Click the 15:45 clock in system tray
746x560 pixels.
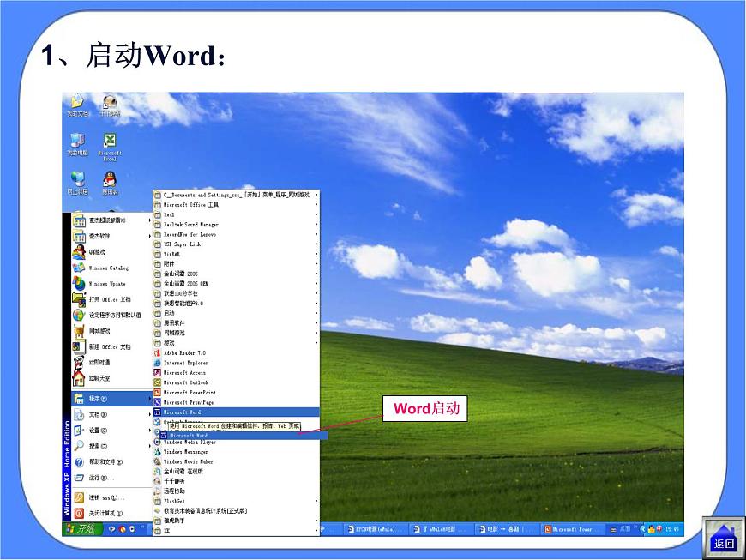tap(672, 529)
